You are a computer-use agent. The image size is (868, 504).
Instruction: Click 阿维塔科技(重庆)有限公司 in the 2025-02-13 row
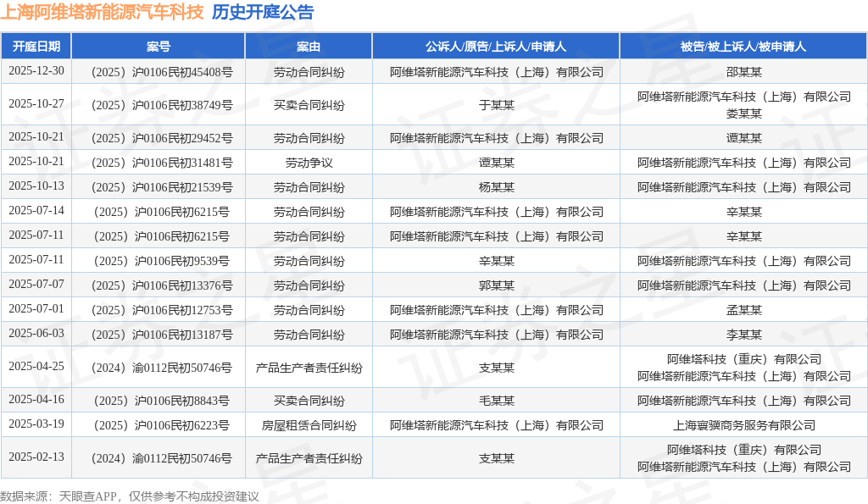(744, 451)
